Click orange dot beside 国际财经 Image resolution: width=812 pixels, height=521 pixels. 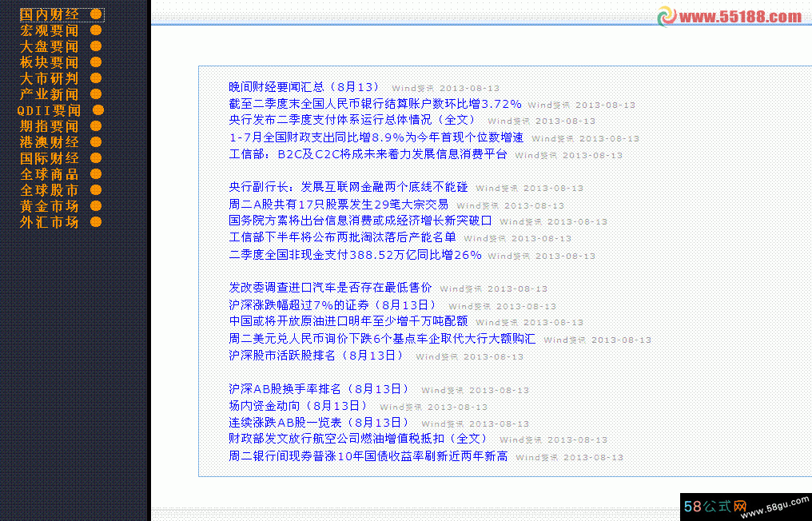96,158
